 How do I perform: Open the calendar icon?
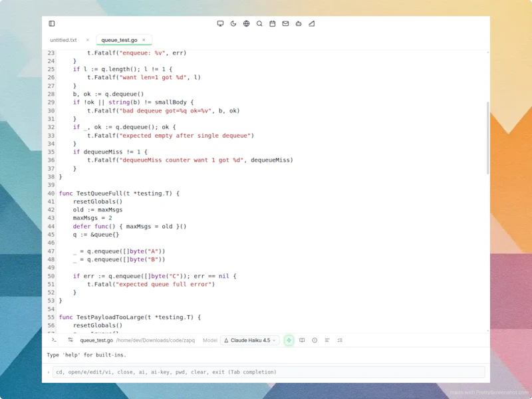[273, 23]
